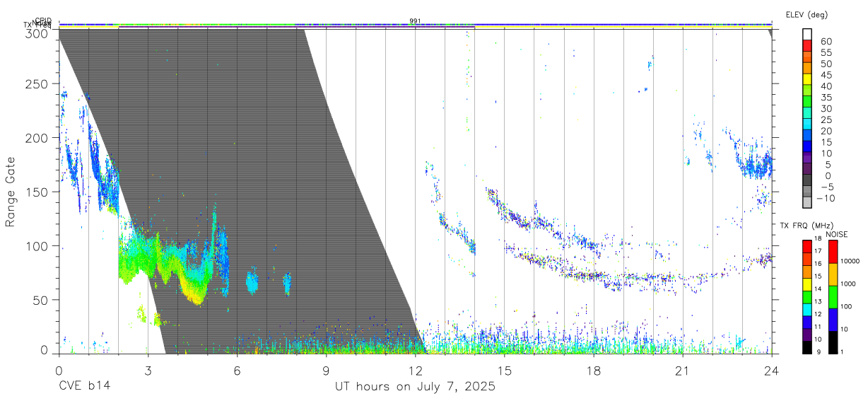
Task: Click the white top swatch of ELEV colorbar
Action: (807, 35)
